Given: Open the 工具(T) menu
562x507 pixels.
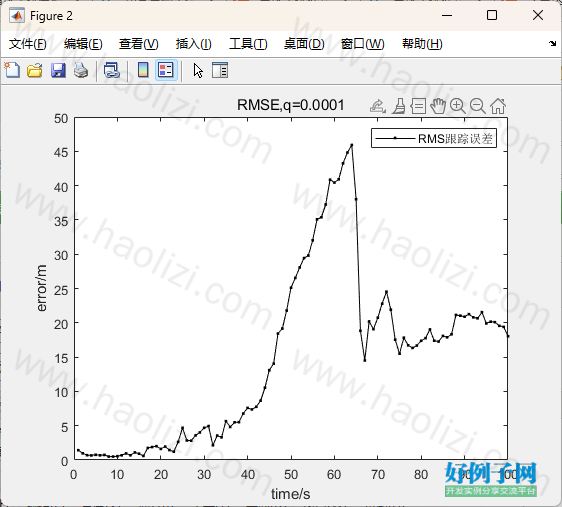Looking at the screenshot, I should coord(248,44).
